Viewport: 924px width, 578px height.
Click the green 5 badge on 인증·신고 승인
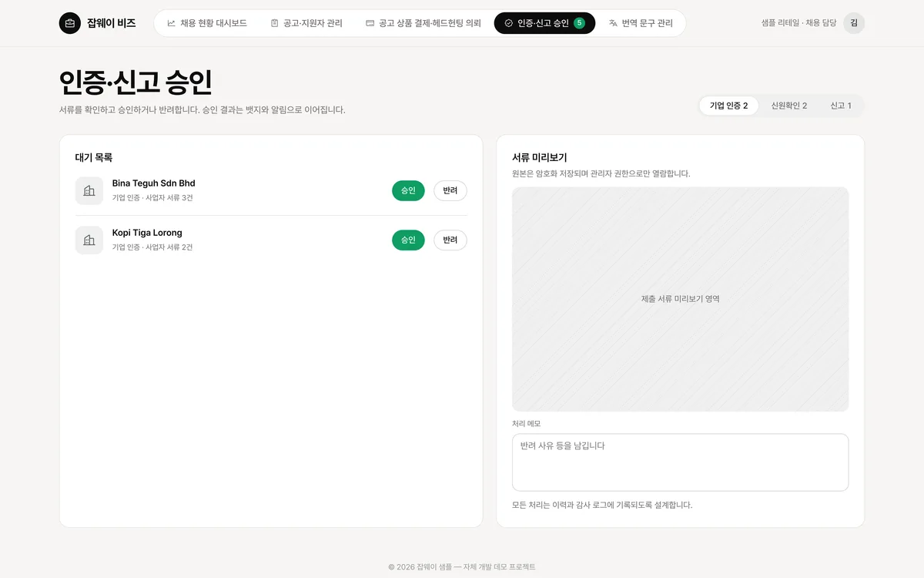(x=579, y=23)
